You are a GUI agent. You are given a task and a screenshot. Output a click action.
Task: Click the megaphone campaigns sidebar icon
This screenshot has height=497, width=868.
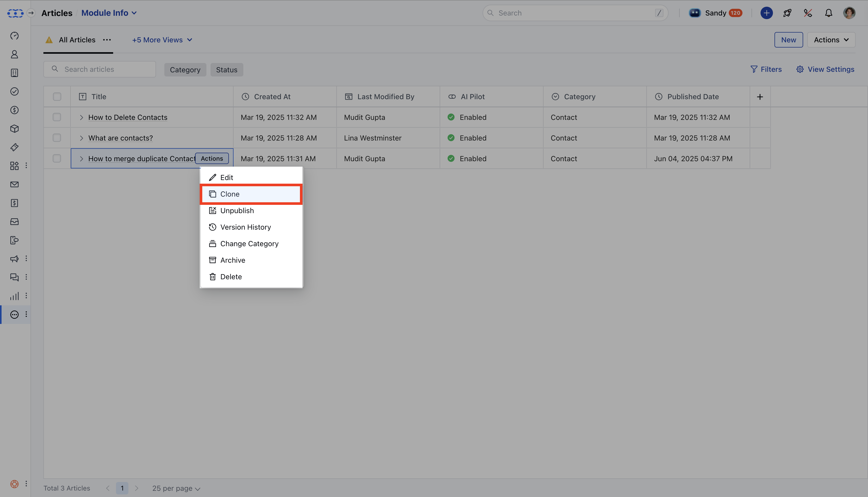coord(14,259)
